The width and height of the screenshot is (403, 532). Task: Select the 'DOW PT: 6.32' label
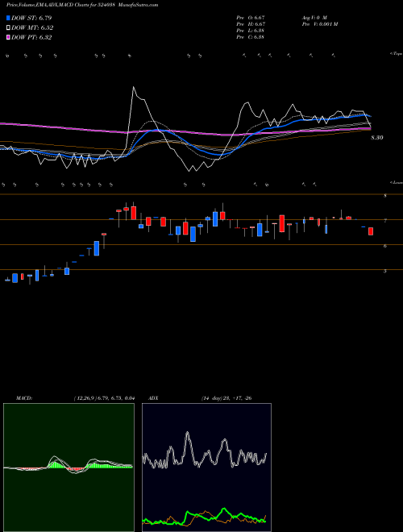click(31, 38)
